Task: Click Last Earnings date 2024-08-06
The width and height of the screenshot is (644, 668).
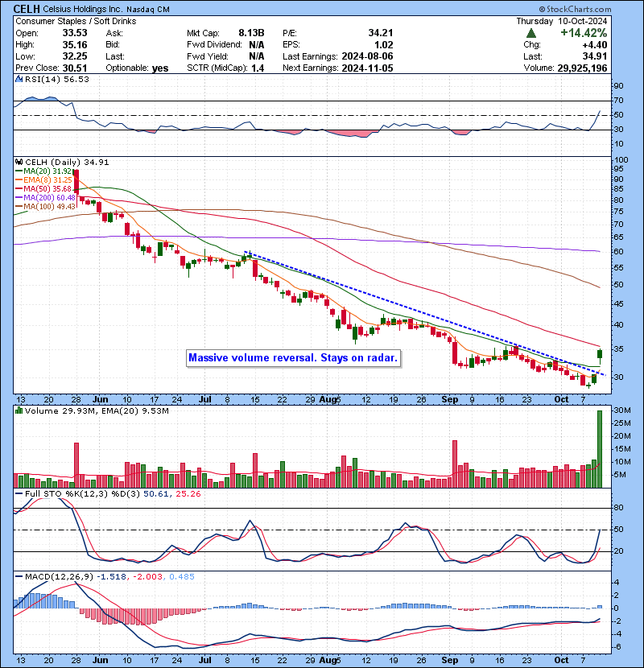Action: click(x=367, y=56)
